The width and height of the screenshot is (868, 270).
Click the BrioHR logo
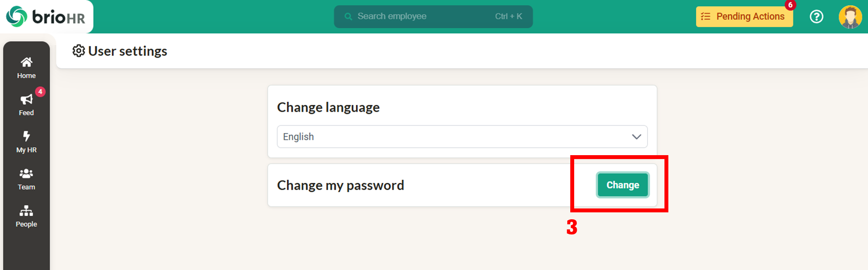tap(46, 16)
